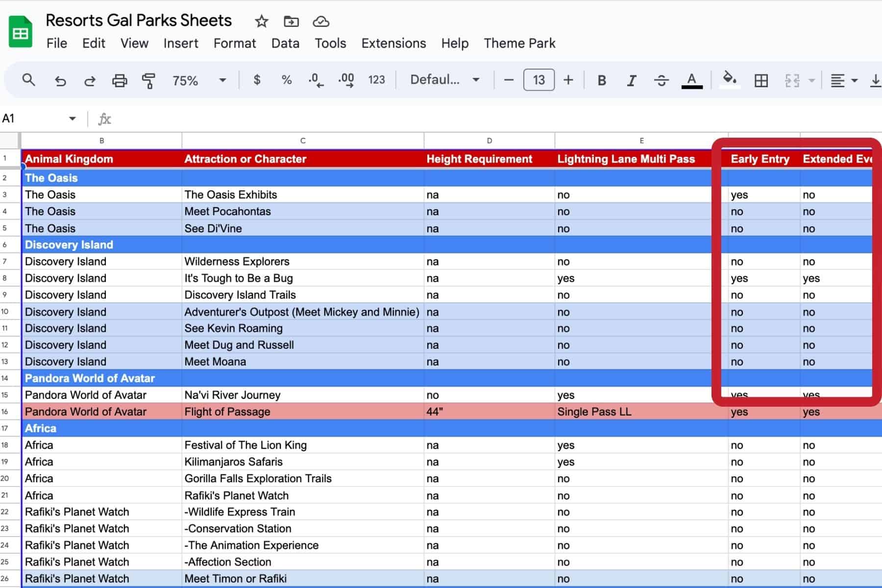Screen dimensions: 882x588
Task: Open the 123 more formats menu
Action: (x=376, y=80)
